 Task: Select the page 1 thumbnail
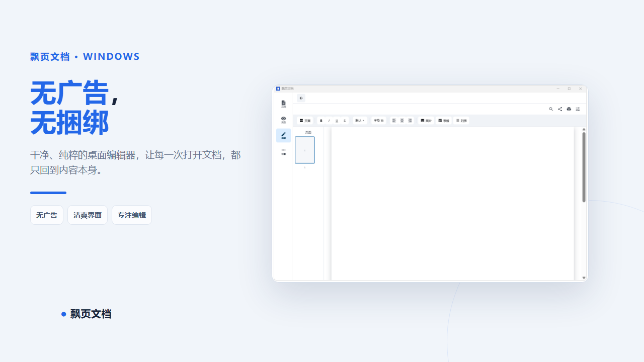(x=305, y=150)
